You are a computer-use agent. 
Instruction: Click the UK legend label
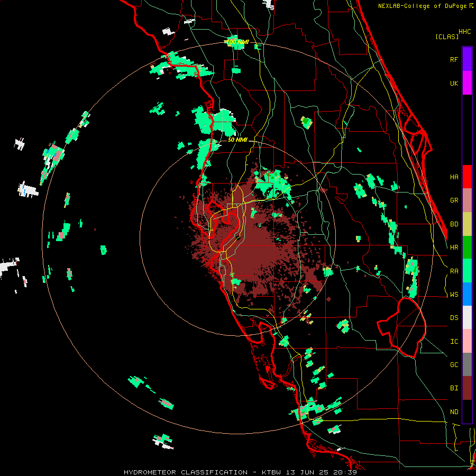[x=454, y=83]
